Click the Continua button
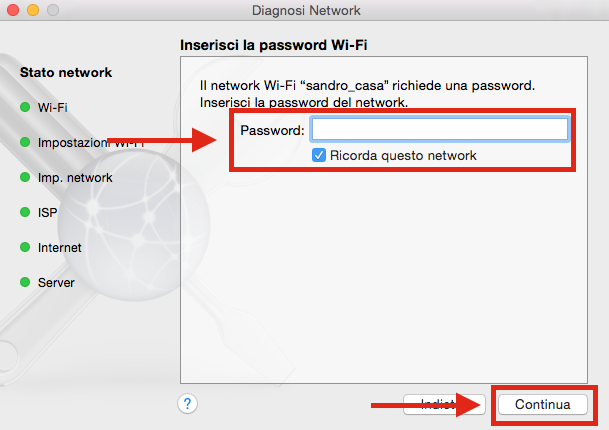Screen dimensions: 609x430 [x=543, y=404]
